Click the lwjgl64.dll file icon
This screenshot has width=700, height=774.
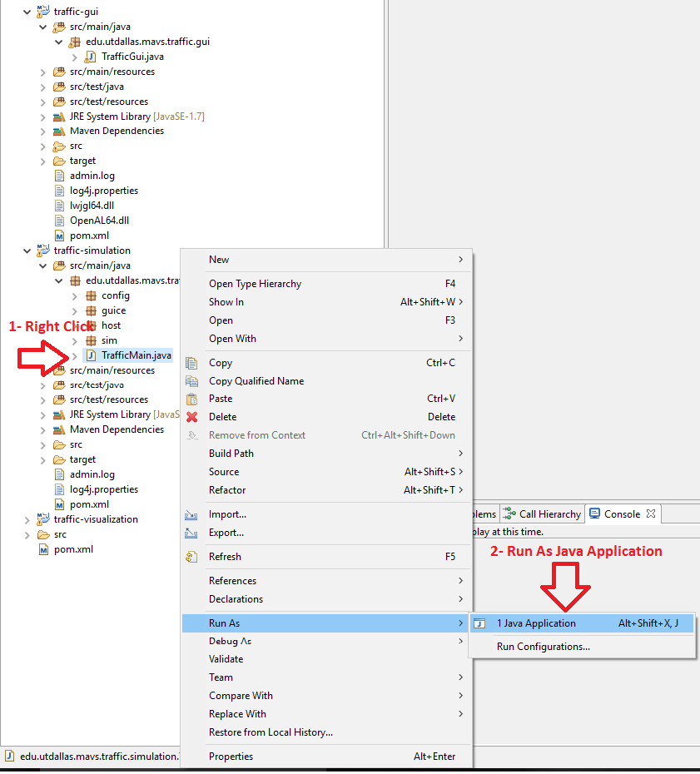coord(59,206)
